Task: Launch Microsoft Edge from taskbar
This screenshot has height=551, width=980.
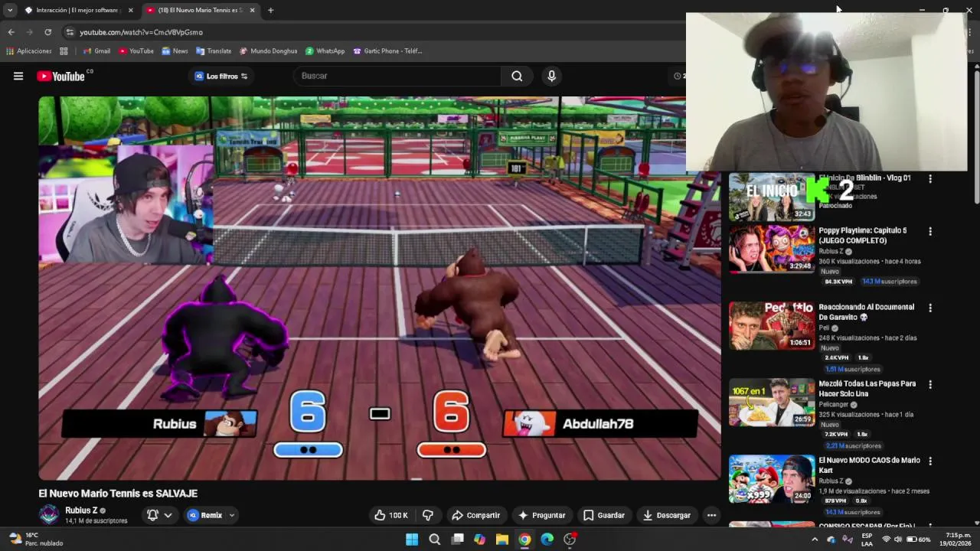Action: click(547, 540)
